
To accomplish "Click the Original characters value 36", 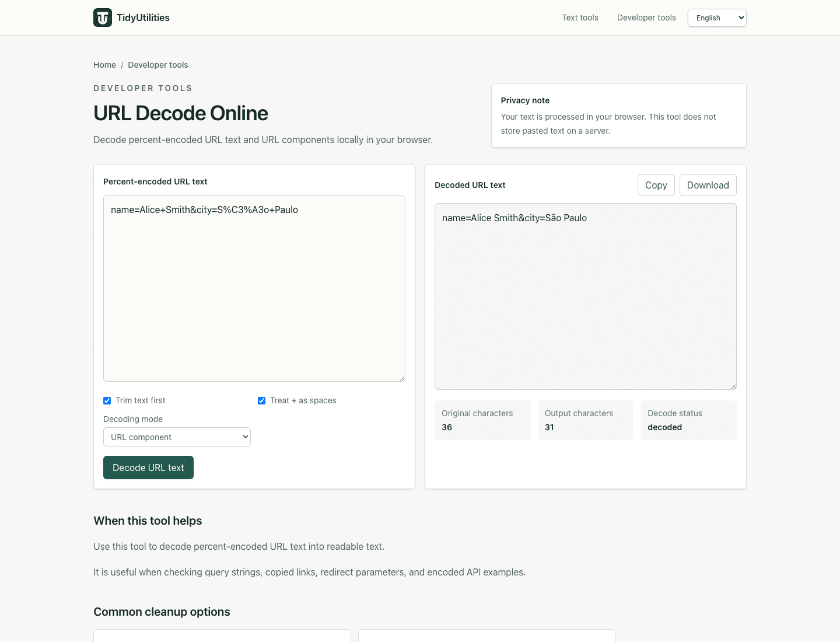I will coord(447,427).
